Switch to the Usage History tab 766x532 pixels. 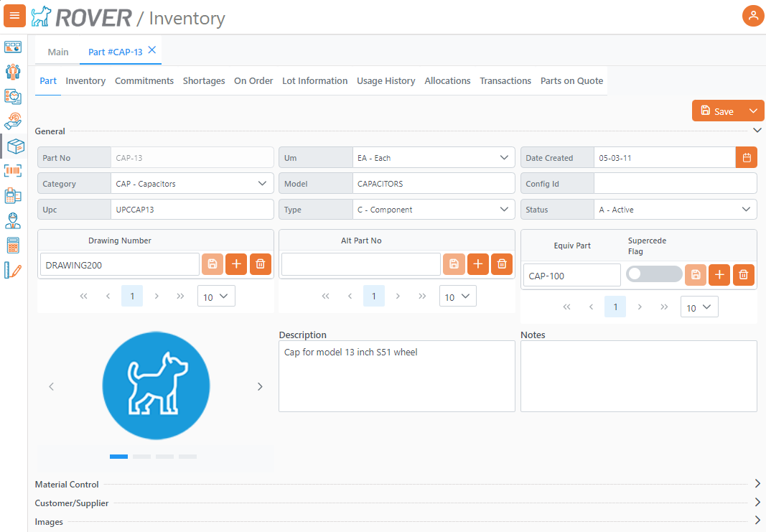pyautogui.click(x=386, y=81)
